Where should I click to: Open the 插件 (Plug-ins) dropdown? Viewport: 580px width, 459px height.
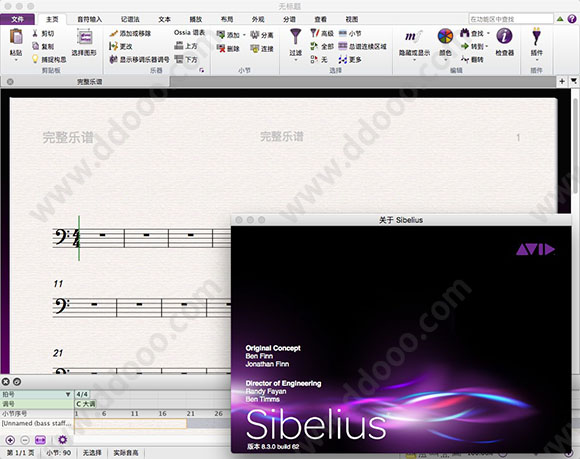tap(537, 60)
